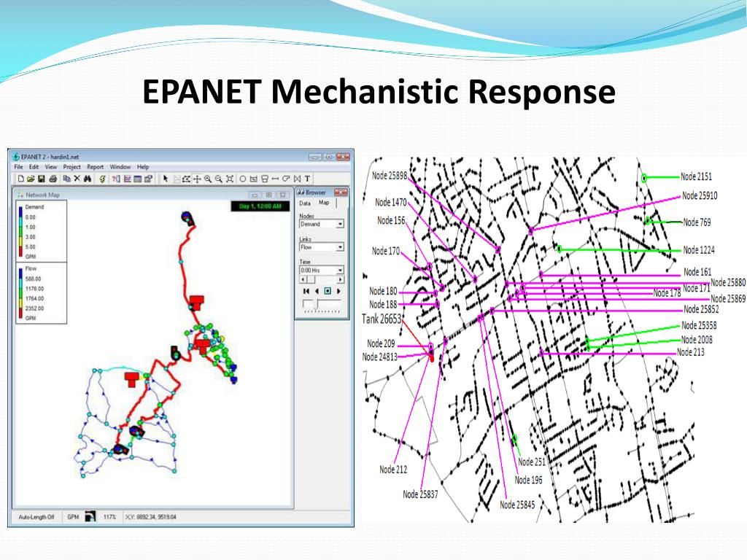Click the Node 2151 label
Screen dimensions: 747x560
696,176
